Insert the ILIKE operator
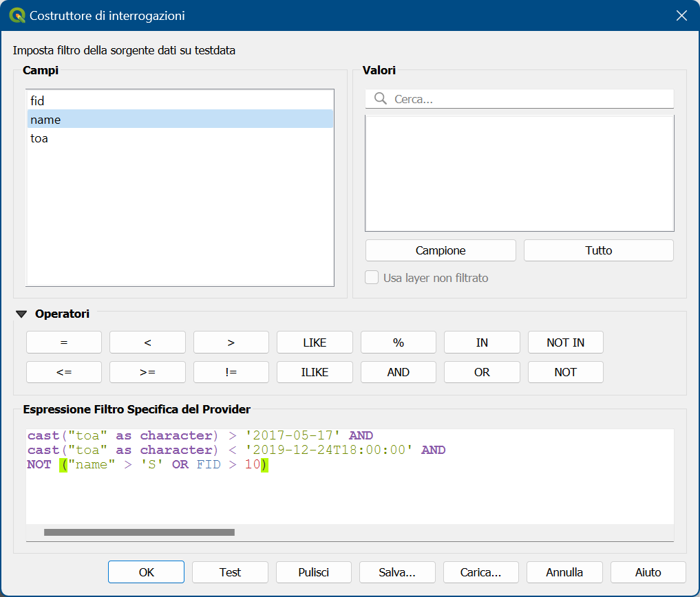This screenshot has height=597, width=700. pyautogui.click(x=315, y=372)
